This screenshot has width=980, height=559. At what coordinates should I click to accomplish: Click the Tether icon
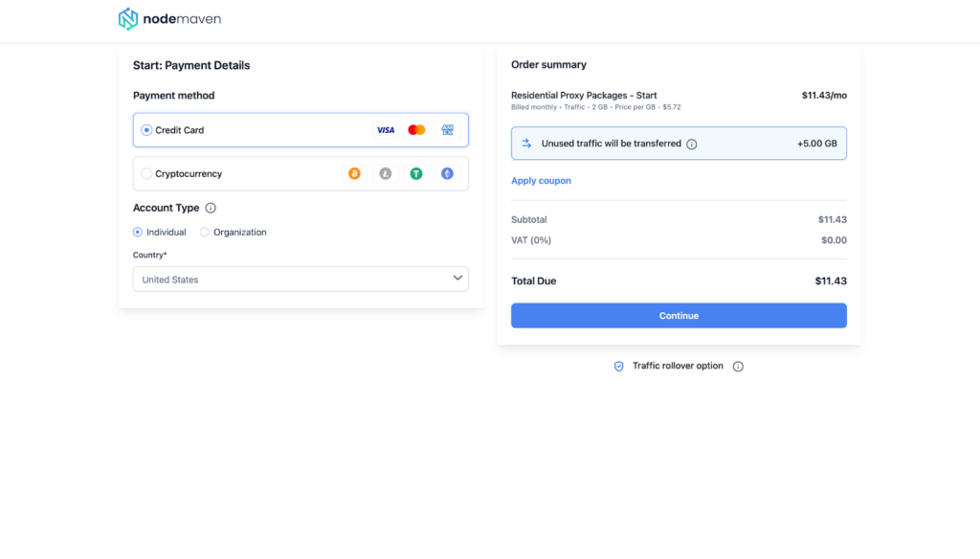416,174
